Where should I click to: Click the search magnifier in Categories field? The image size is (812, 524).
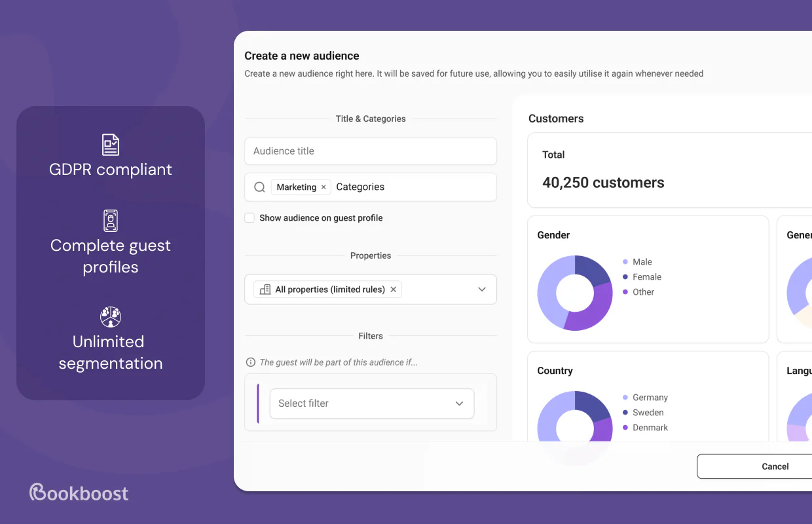click(x=259, y=187)
